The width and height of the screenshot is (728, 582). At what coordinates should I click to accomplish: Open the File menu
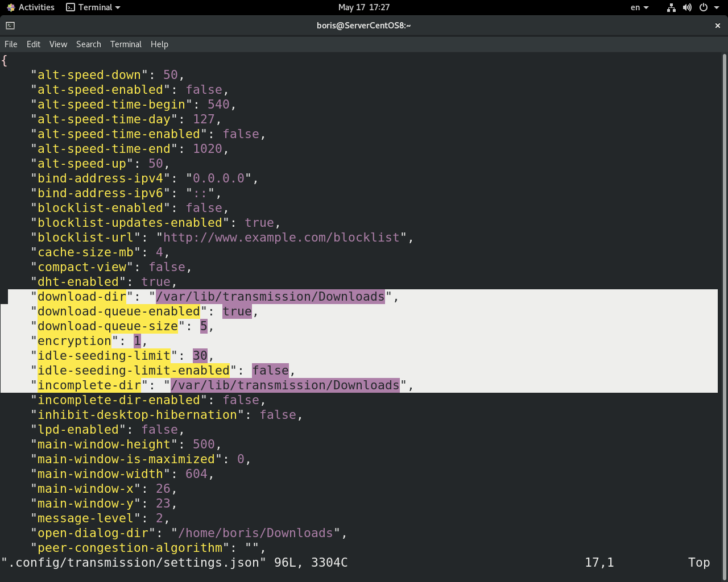click(10, 44)
